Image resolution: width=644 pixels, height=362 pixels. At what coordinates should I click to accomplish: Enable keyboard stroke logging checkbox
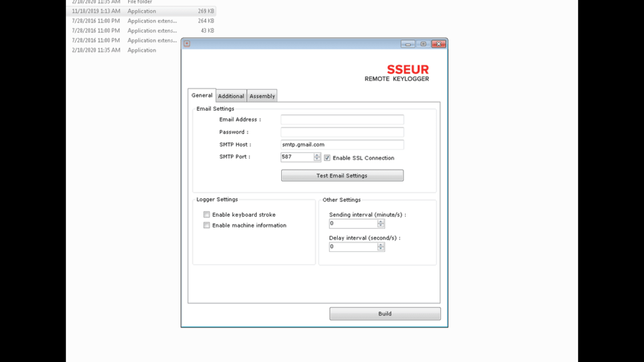(206, 215)
